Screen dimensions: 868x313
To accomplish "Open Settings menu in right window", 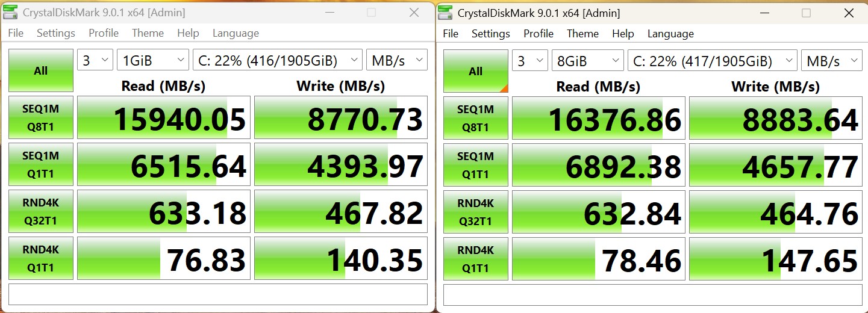I will click(x=491, y=34).
